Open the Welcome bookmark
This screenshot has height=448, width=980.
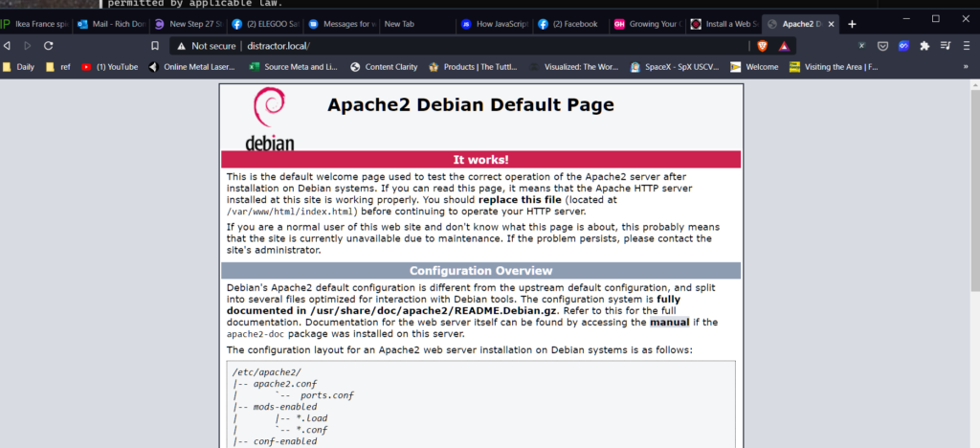pyautogui.click(x=755, y=67)
